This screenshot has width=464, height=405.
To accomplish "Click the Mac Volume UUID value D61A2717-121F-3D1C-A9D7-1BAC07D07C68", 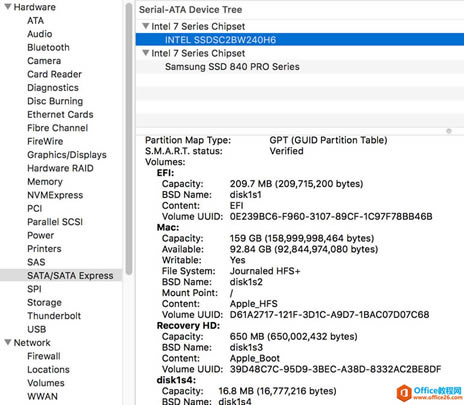I will coord(329,314).
